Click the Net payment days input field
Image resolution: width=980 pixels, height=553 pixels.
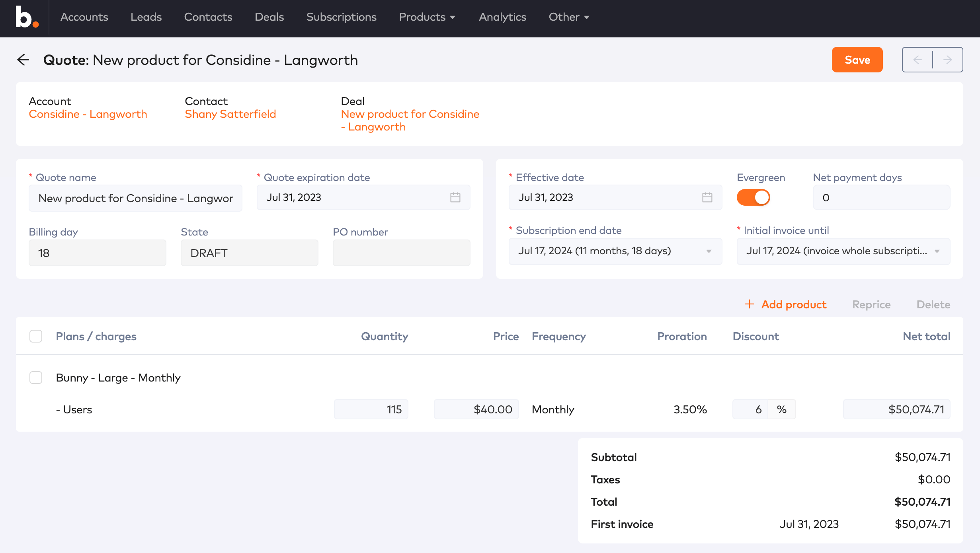[881, 197]
